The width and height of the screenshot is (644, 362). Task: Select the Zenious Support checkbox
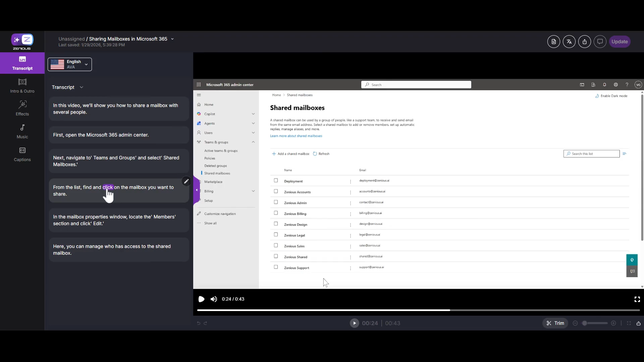point(276,267)
